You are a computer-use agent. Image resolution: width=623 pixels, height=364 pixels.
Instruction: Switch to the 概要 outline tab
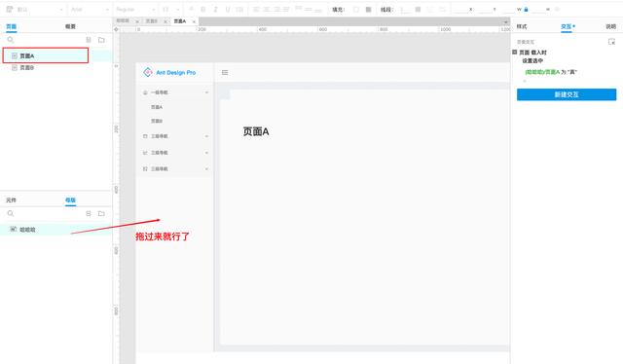70,26
